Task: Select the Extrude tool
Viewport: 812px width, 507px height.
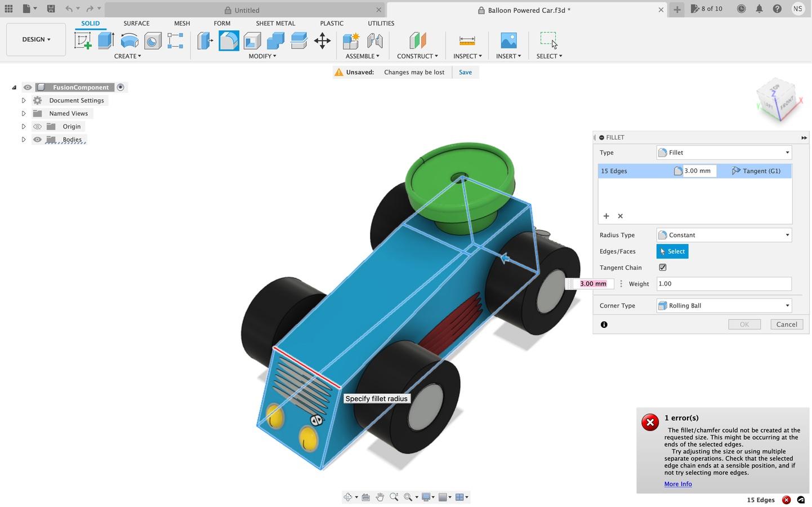Action: 106,41
